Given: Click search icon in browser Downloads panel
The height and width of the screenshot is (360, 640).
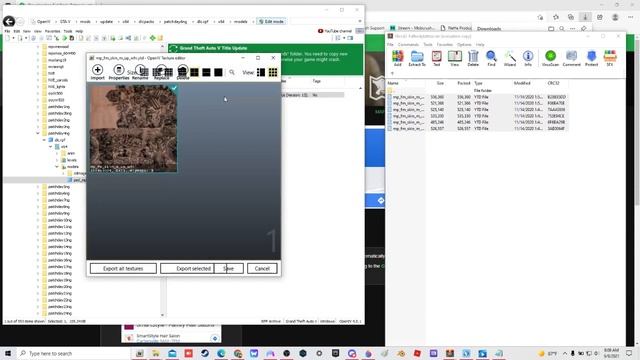Looking at the screenshot, I should 562,29.
